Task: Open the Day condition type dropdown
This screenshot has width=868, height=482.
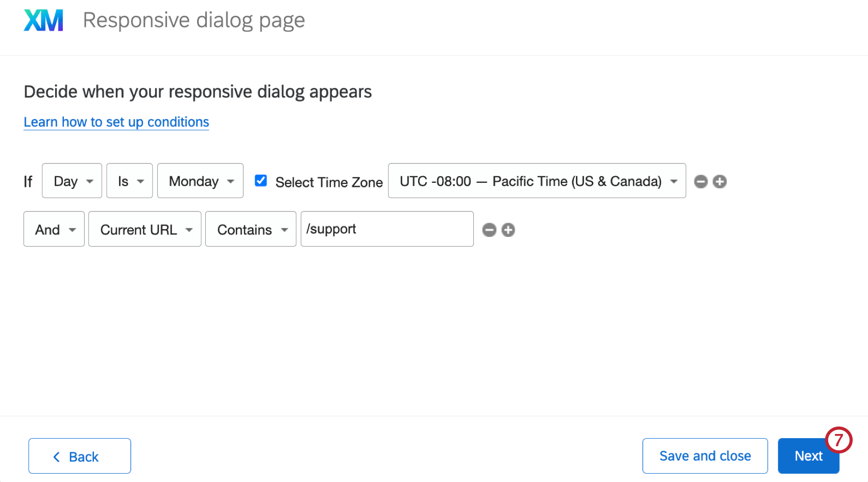Action: [x=72, y=181]
